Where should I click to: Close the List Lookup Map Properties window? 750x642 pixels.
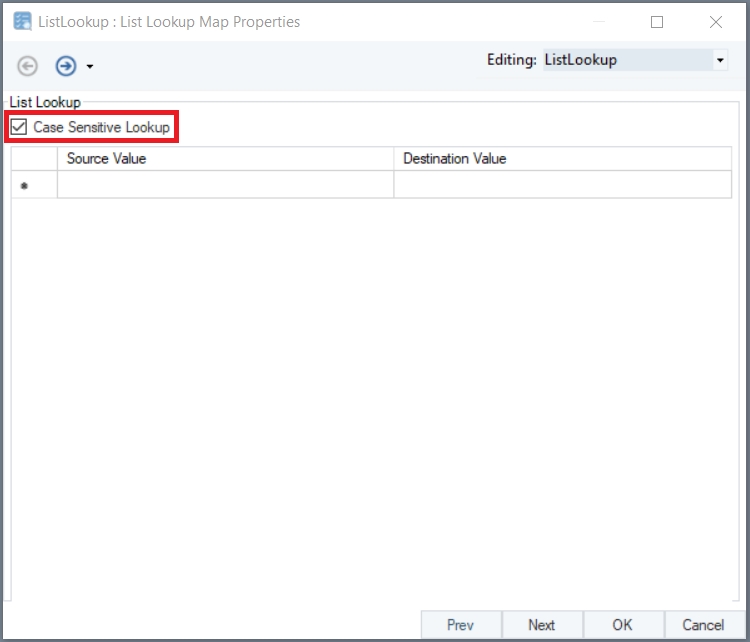tap(716, 22)
